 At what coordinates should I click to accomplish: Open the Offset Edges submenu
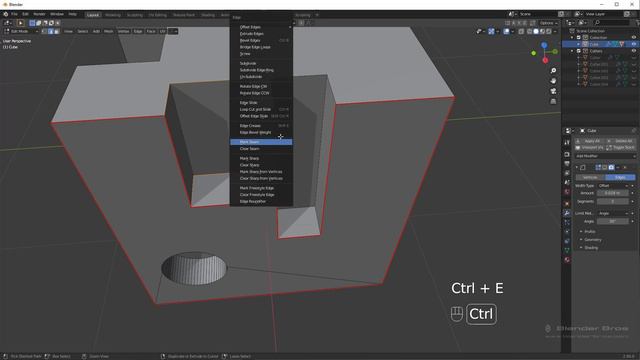261,27
